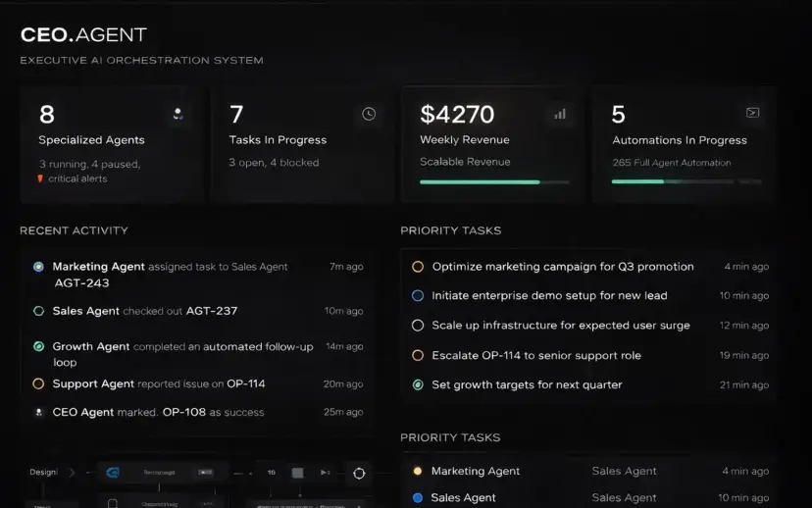Click the 3 running, 4 paused text

coord(89,164)
